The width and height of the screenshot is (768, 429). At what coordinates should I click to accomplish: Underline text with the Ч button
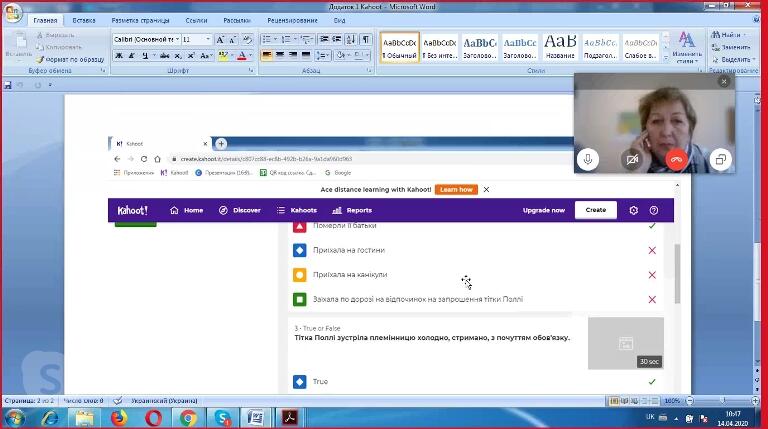144,56
